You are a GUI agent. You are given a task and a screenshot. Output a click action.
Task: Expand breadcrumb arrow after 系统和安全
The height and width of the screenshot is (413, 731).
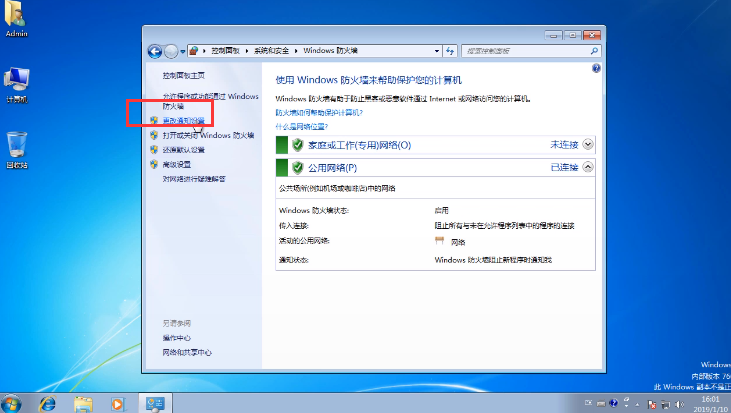tap(296, 51)
